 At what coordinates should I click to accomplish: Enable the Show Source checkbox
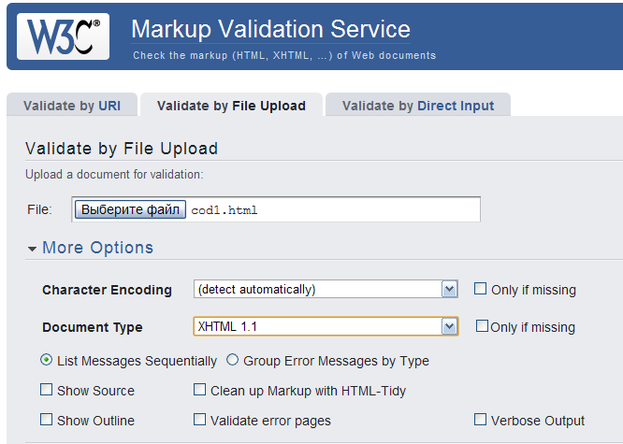pos(47,390)
